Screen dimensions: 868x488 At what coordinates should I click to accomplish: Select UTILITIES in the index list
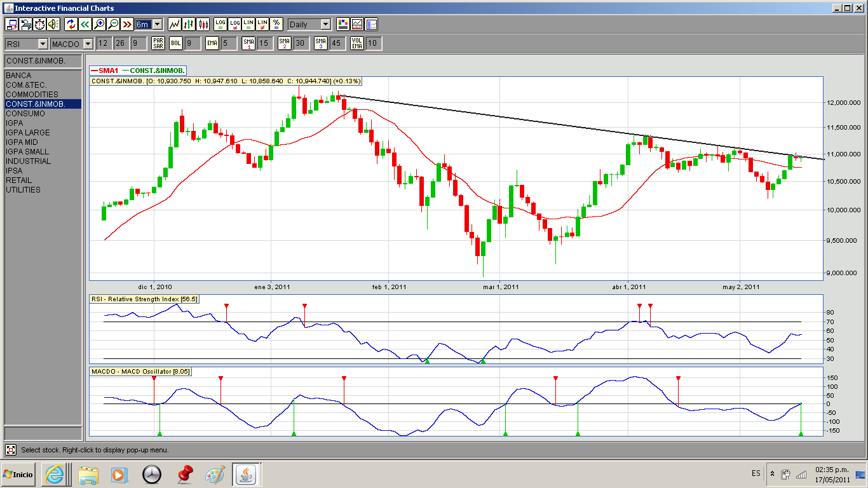click(x=23, y=190)
